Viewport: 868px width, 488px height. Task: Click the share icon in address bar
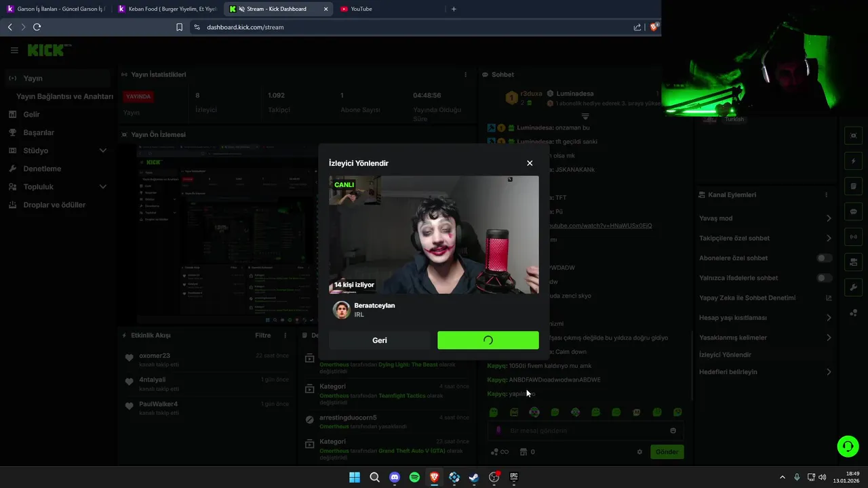(x=637, y=27)
